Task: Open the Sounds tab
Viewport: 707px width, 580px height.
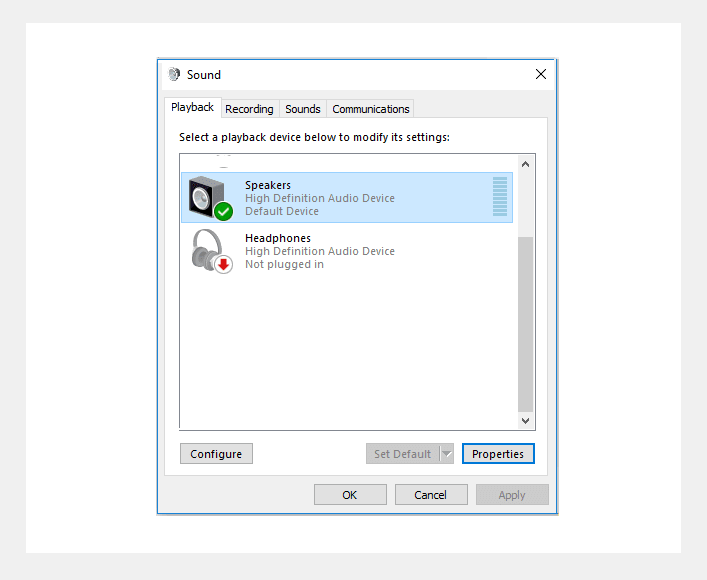Action: pyautogui.click(x=303, y=109)
